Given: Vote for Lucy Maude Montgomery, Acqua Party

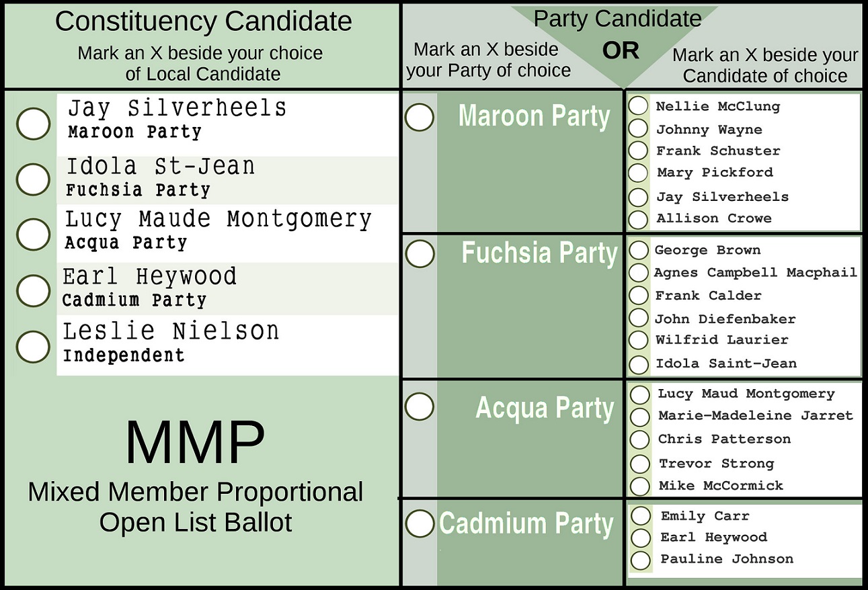Looking at the screenshot, I should [34, 233].
